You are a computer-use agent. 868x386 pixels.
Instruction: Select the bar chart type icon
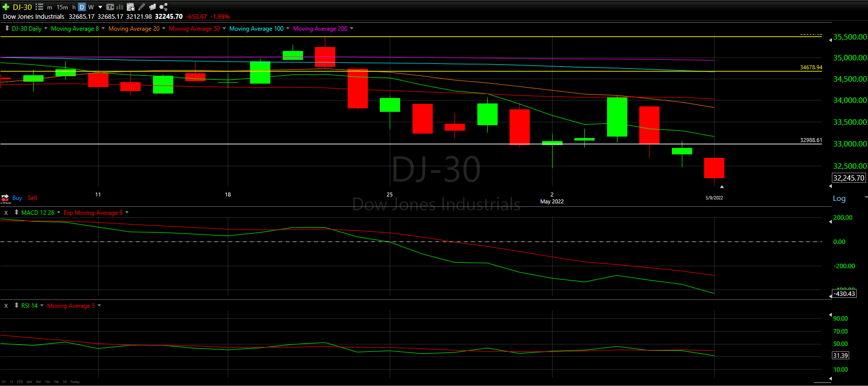[120, 7]
